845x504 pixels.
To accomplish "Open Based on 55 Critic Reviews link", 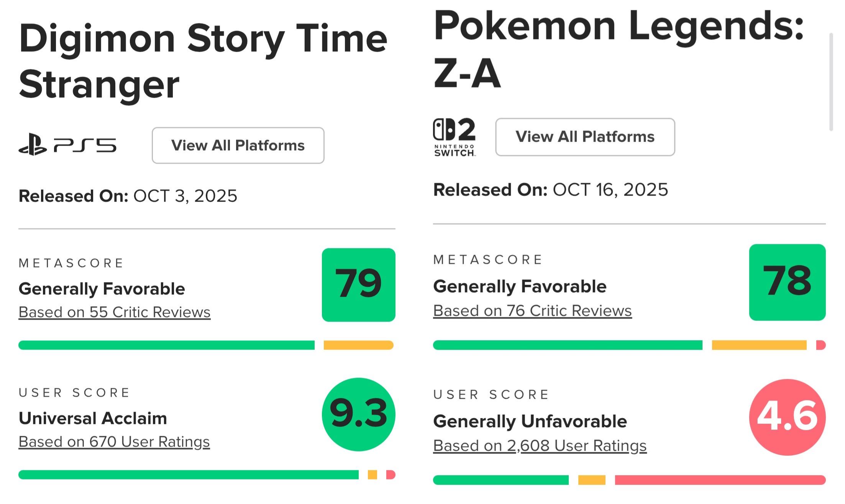I will pyautogui.click(x=115, y=312).
